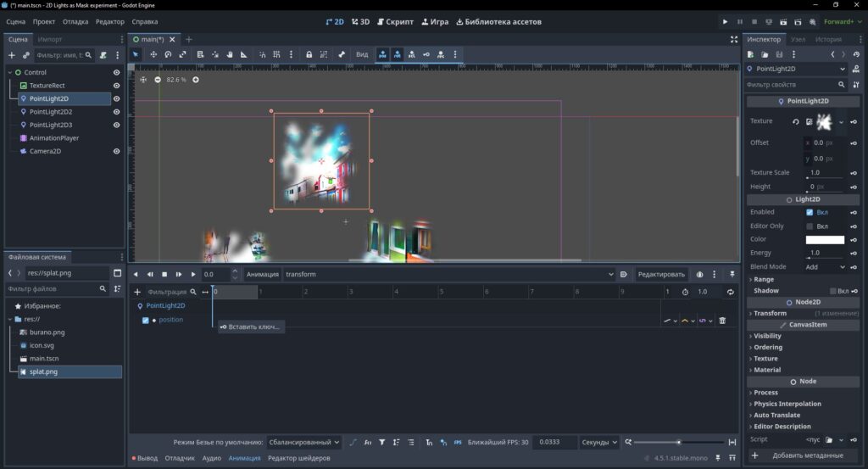Viewport: 868px width, 469px height.
Task: Zoom in viewport using plus icon
Action: click(x=196, y=80)
